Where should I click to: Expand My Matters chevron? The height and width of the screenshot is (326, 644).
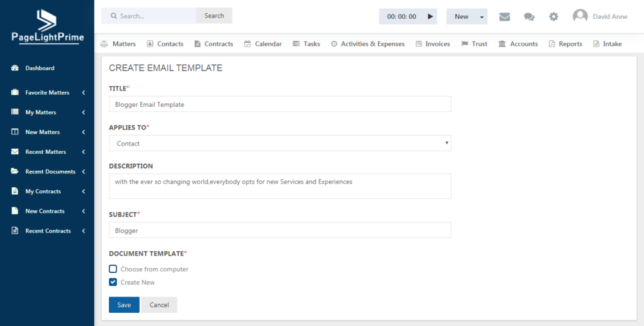84,112
